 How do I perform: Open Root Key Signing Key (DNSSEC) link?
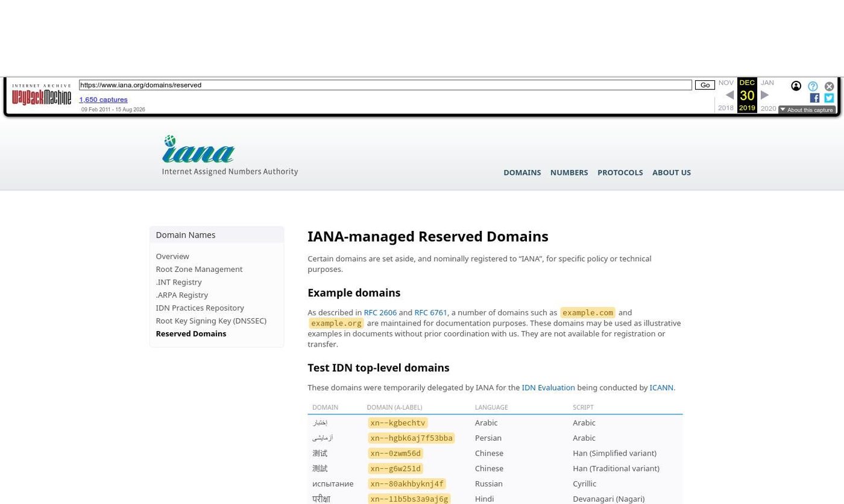[211, 321]
